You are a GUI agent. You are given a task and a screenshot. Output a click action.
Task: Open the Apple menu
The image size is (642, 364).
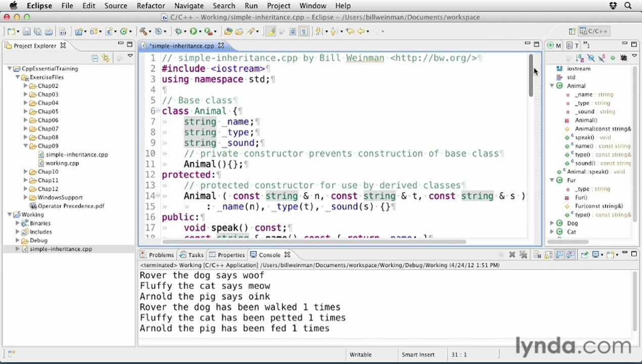[x=14, y=6]
